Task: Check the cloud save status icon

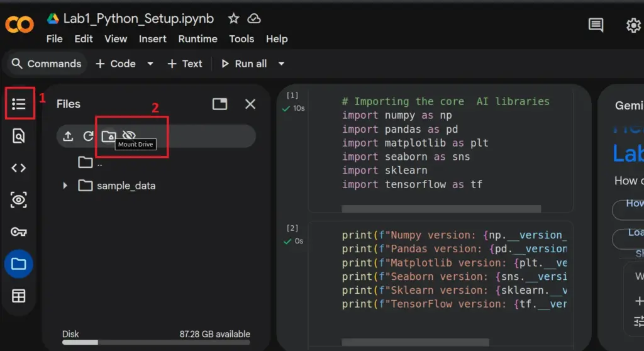Action: click(254, 18)
